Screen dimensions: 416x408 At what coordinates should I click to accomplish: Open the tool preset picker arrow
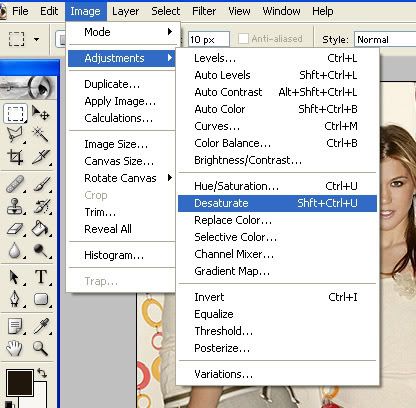click(x=36, y=39)
